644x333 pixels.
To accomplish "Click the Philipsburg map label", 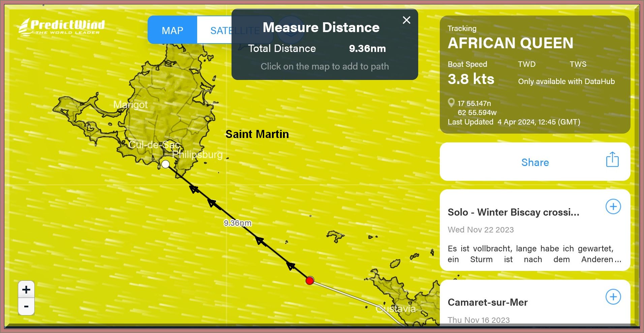I will click(197, 155).
